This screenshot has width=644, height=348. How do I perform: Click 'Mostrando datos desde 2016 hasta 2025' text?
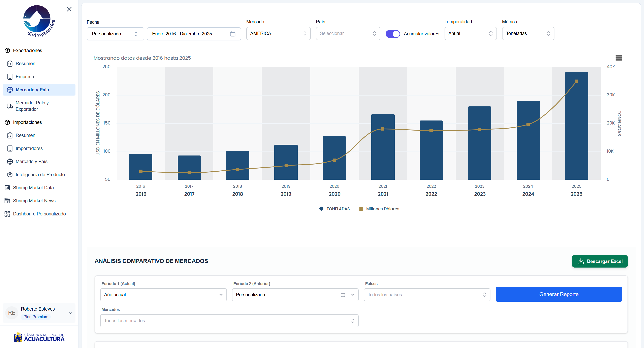[142, 58]
